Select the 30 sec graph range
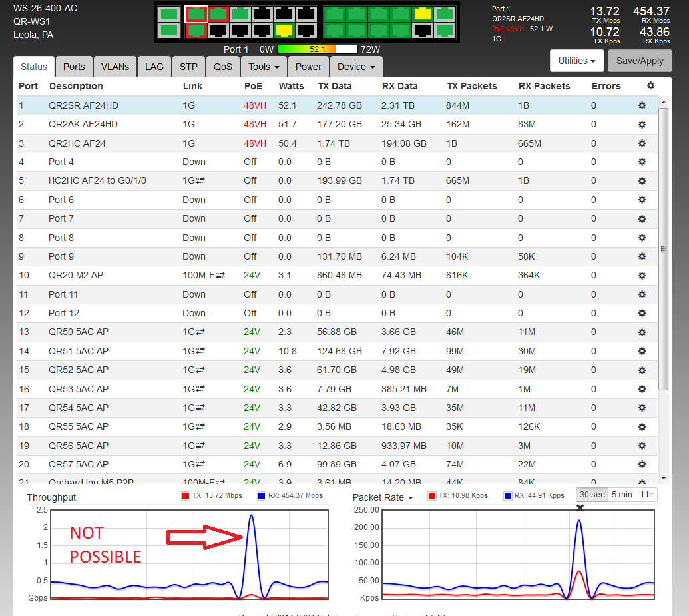 592,494
